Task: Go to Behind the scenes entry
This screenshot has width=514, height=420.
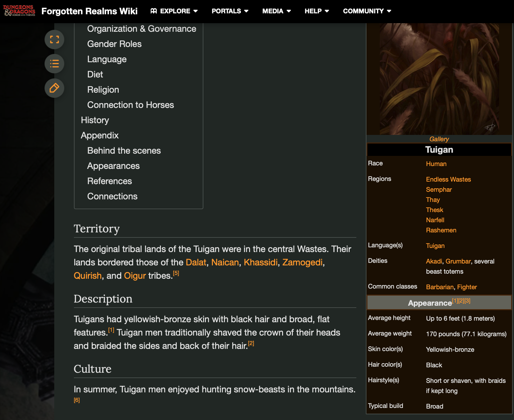Action: tap(124, 150)
